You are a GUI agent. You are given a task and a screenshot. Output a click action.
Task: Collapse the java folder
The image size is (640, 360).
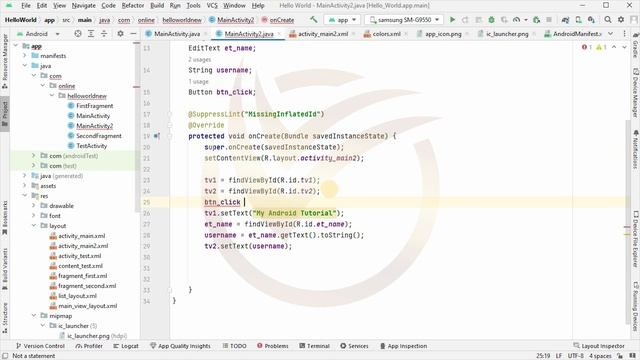tap(24, 66)
